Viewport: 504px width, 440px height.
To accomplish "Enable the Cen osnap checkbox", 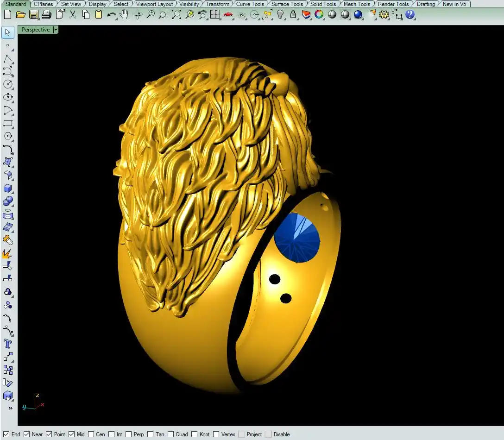I will click(91, 434).
